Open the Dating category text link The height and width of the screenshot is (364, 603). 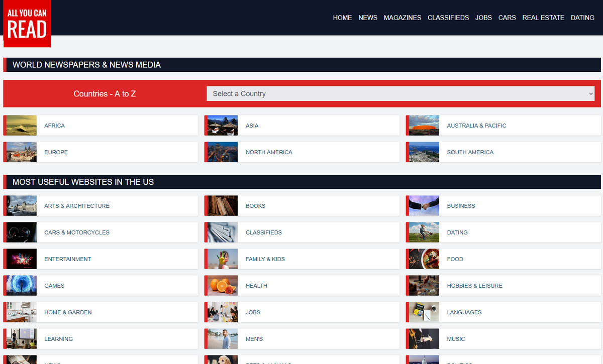tap(457, 232)
